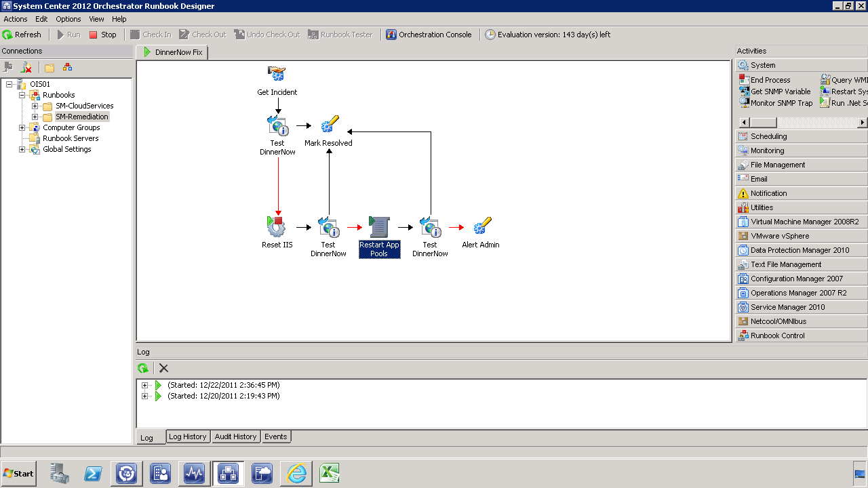The width and height of the screenshot is (868, 488).
Task: Expand the Runbook Control category
Action: [x=802, y=335]
